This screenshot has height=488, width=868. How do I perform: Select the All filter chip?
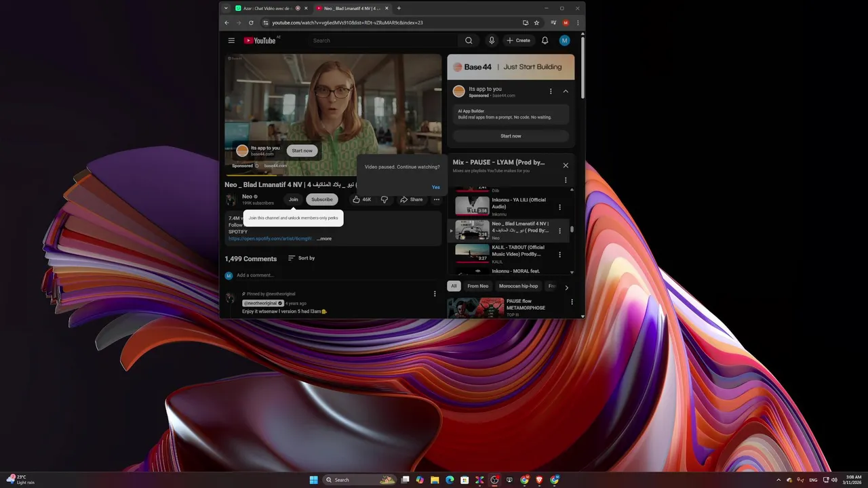pos(454,286)
